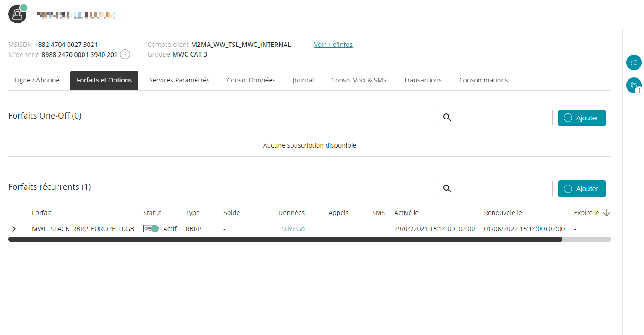Viewport: 644px width, 335px height.
Task: Open the Transactions tab
Action: [x=423, y=80]
